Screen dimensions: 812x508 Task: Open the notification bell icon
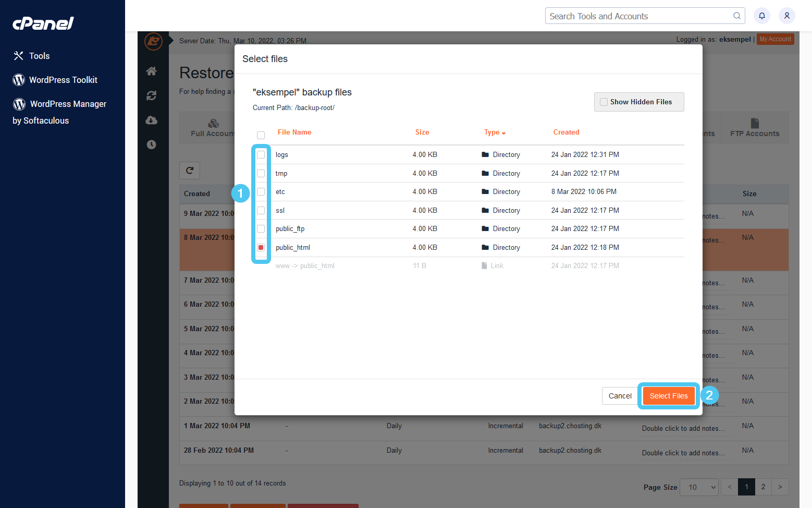(761, 16)
